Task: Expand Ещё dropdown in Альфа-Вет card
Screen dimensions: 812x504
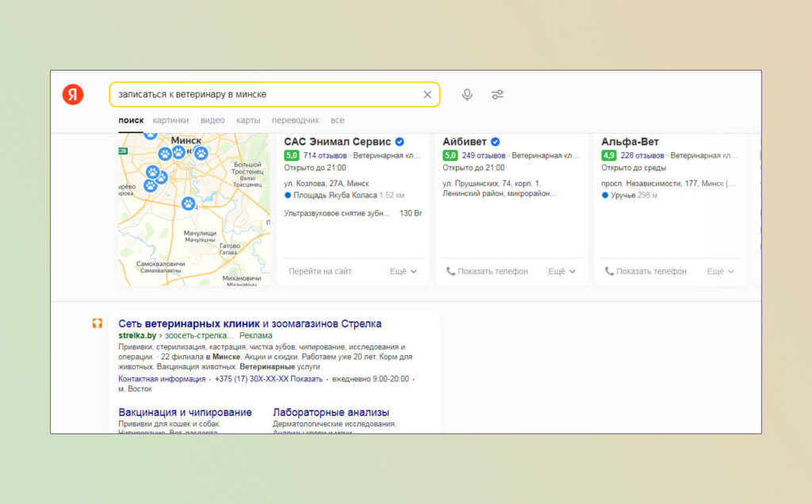Action: click(720, 271)
